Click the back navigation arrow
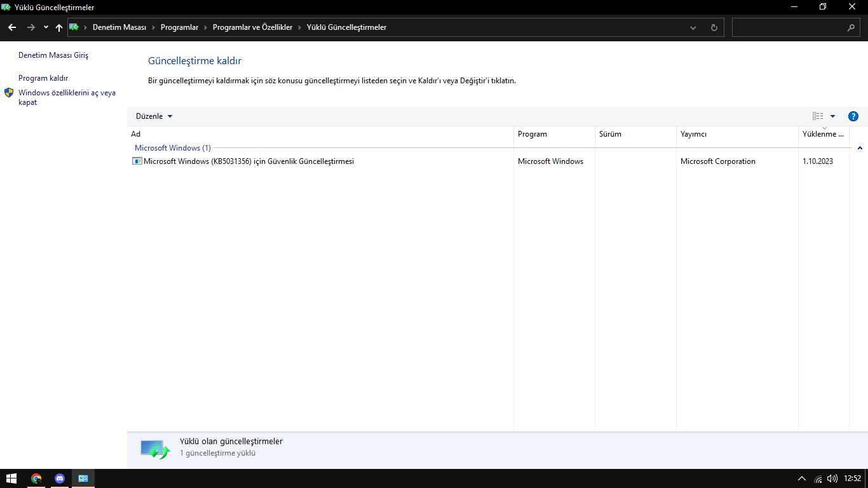Screen dimensions: 868x488 coord(12,27)
